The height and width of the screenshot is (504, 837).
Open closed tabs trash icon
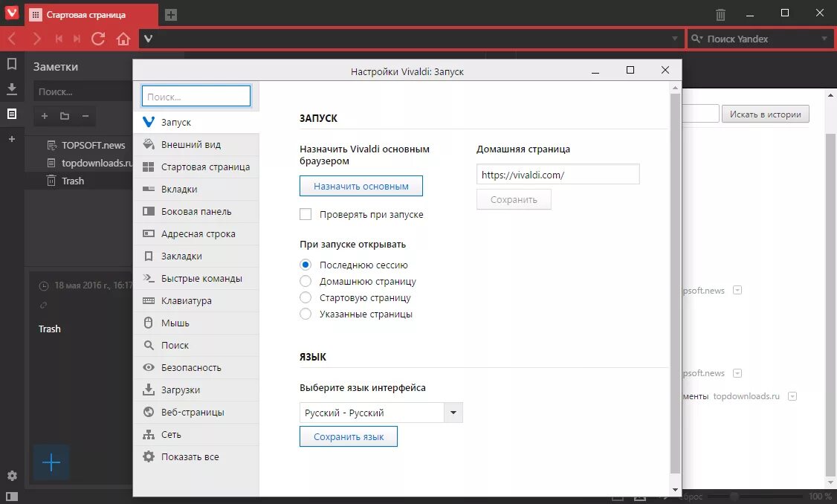(x=720, y=14)
